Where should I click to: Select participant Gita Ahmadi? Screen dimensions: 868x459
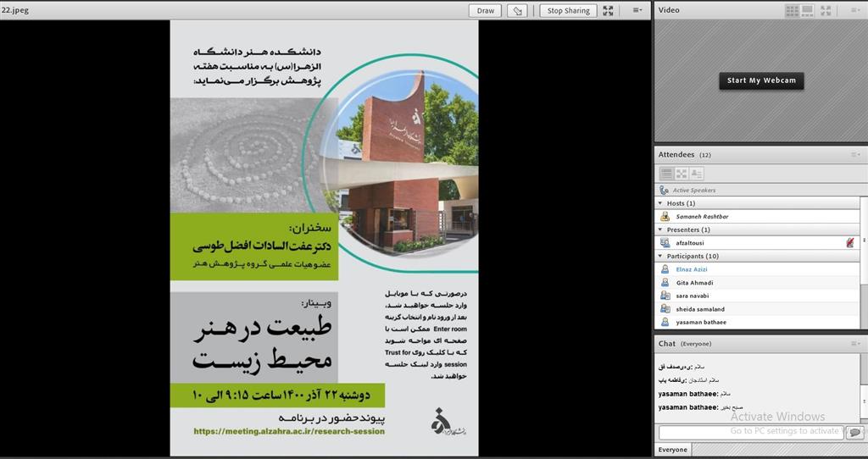(757, 283)
